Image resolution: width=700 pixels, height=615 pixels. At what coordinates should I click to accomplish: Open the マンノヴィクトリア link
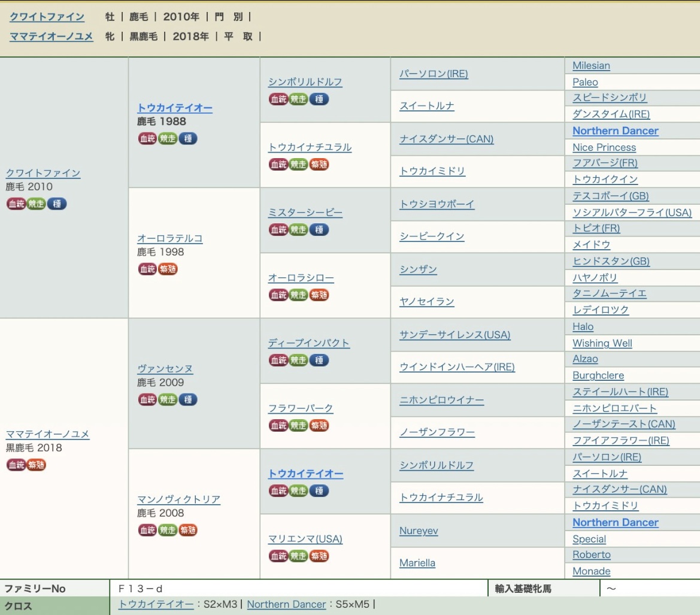coord(178,499)
